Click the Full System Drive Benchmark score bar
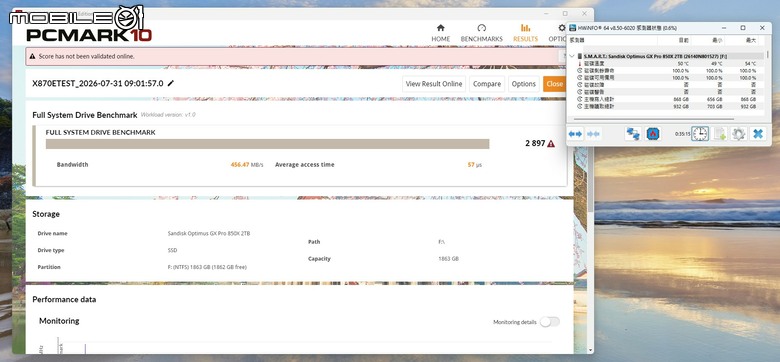 coord(268,144)
